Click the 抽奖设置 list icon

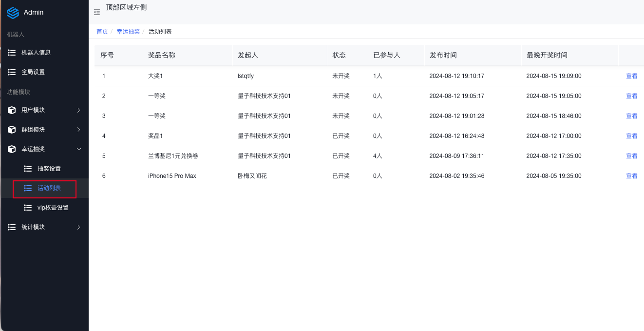[x=28, y=169]
